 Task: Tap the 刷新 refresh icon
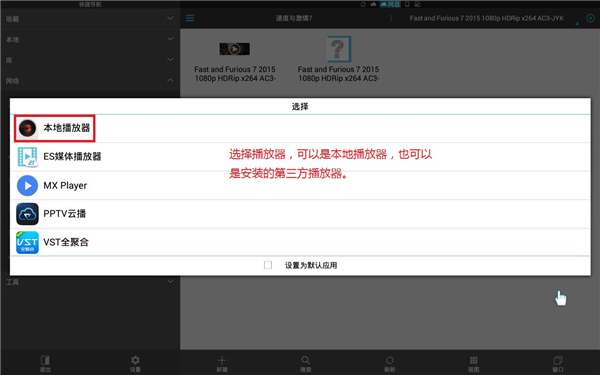390,360
